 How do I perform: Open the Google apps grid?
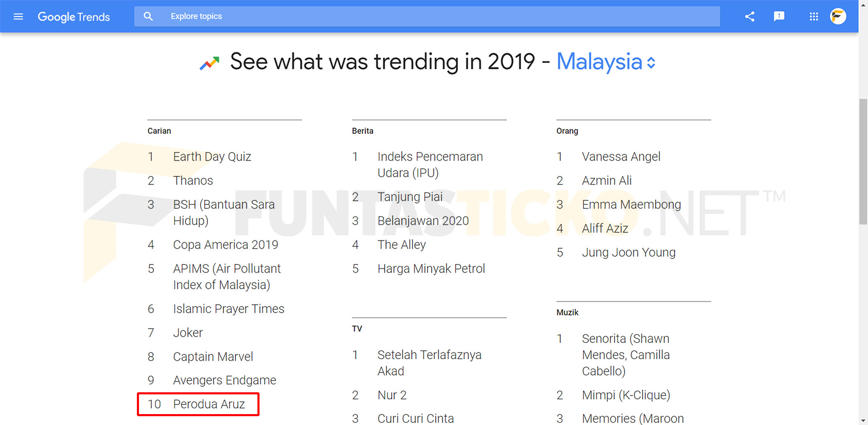(814, 16)
